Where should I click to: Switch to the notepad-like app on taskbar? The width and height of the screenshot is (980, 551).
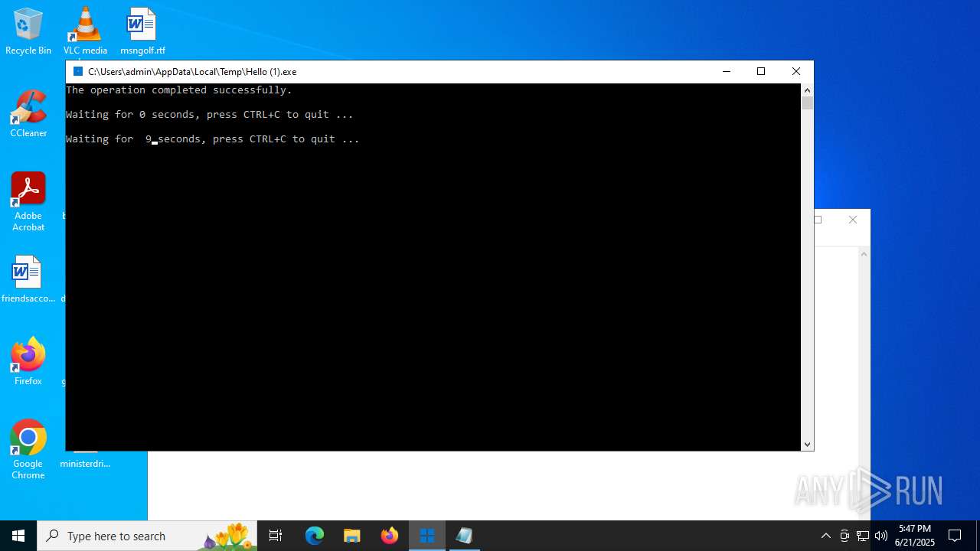(x=464, y=536)
